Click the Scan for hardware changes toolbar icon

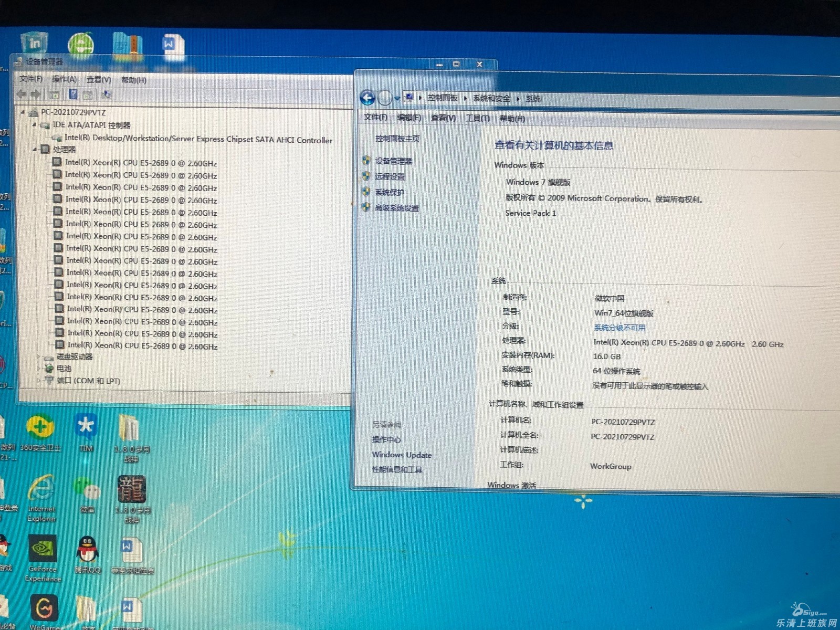tap(107, 95)
